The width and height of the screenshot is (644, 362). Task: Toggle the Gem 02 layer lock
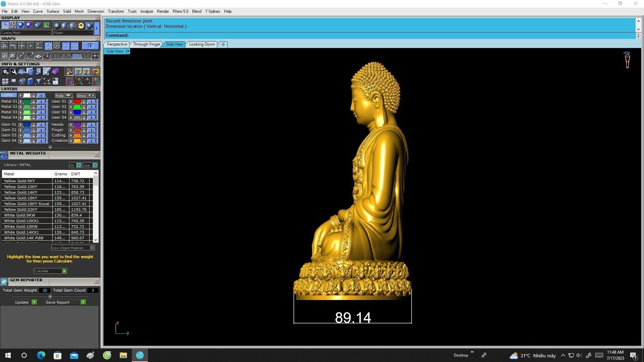point(34,130)
